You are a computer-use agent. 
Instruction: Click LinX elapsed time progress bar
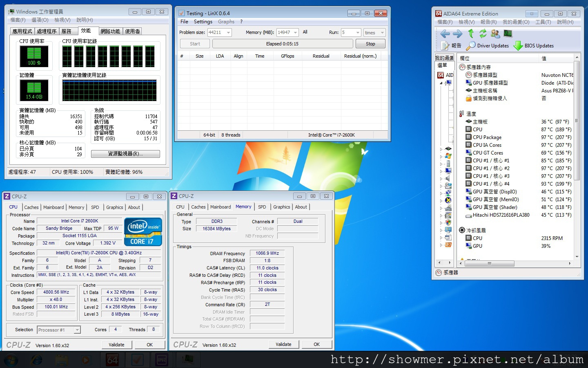click(x=283, y=44)
